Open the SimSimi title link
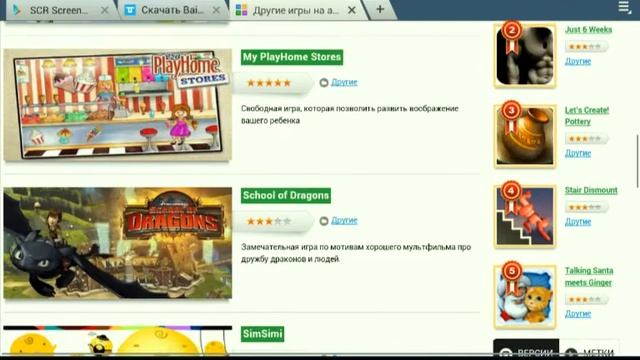The width and height of the screenshot is (640, 360). [x=262, y=334]
